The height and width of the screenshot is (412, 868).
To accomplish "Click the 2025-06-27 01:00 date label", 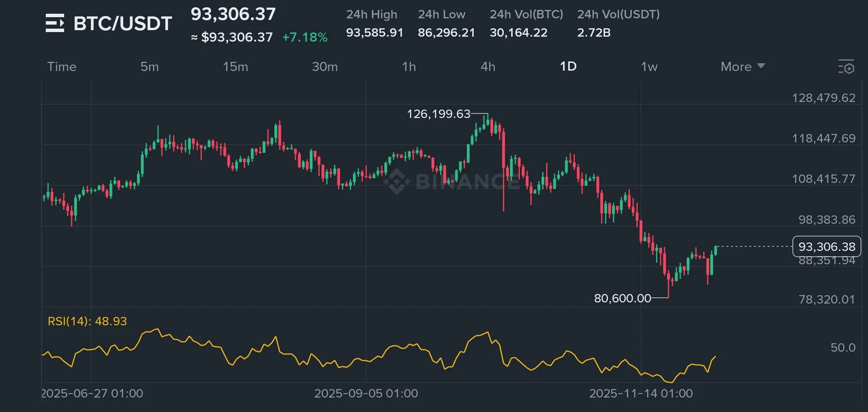I will click(92, 393).
